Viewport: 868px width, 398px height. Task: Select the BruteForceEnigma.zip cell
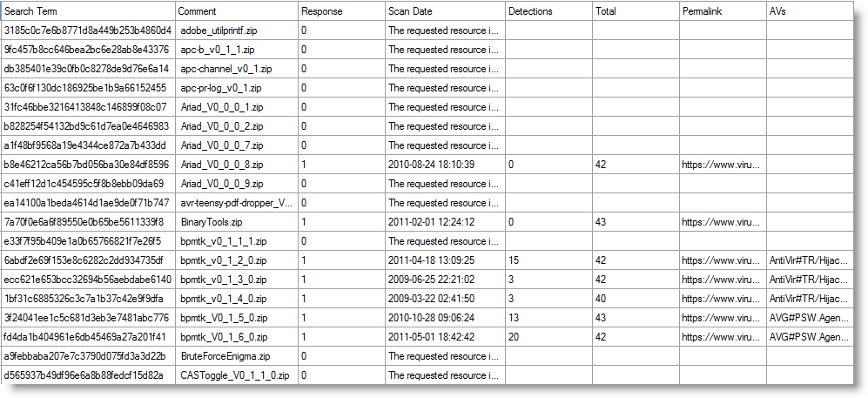[x=235, y=356]
